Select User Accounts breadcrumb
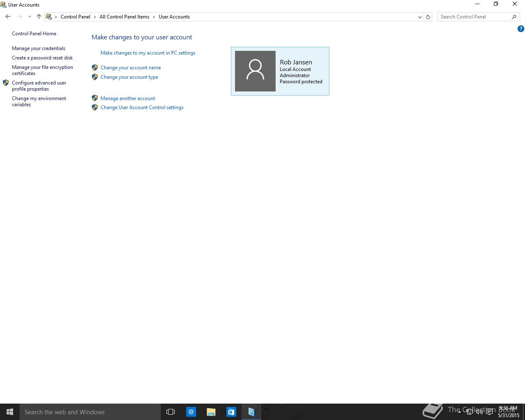Viewport: 525px width, 420px height. pyautogui.click(x=174, y=17)
